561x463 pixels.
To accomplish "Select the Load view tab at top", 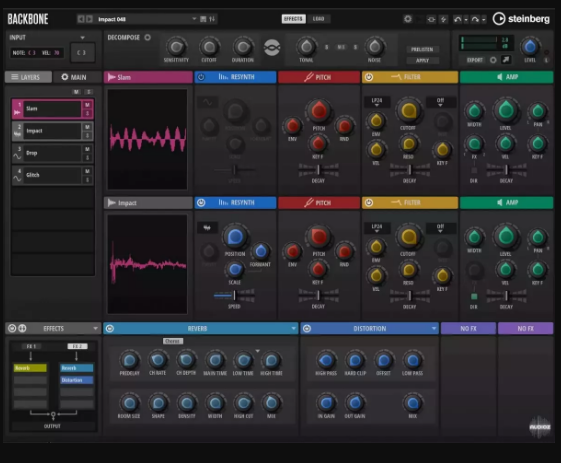I will (318, 19).
